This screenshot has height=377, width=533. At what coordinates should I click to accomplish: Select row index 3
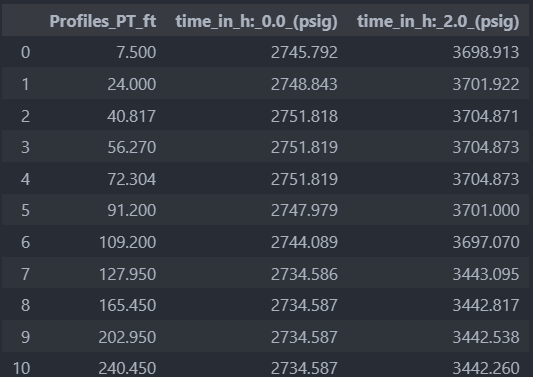(x=25, y=148)
